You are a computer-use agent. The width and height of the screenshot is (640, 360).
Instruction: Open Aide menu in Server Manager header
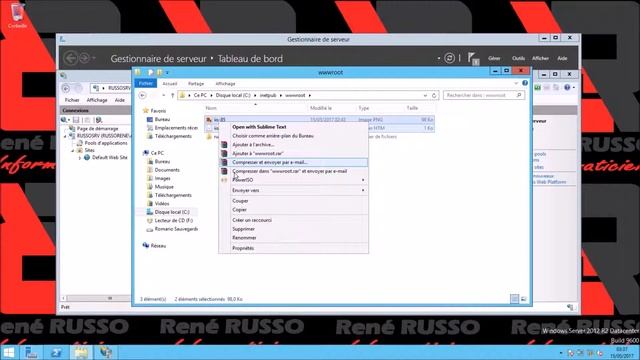click(x=562, y=58)
